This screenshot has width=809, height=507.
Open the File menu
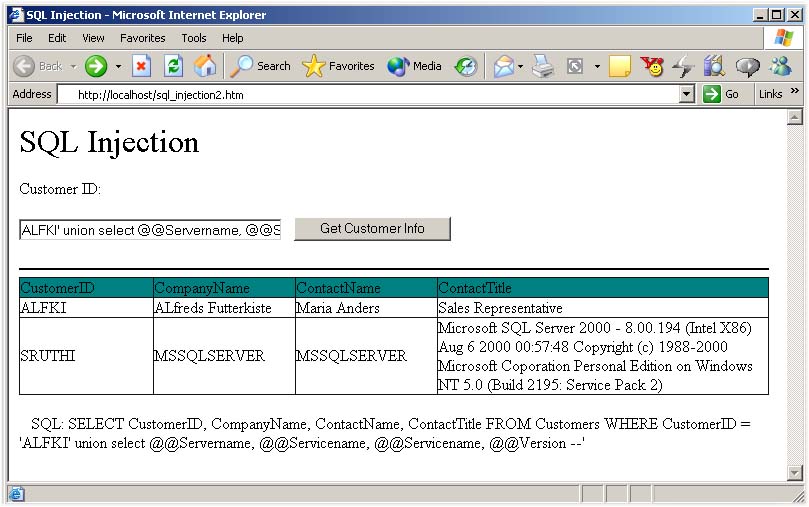coord(24,38)
